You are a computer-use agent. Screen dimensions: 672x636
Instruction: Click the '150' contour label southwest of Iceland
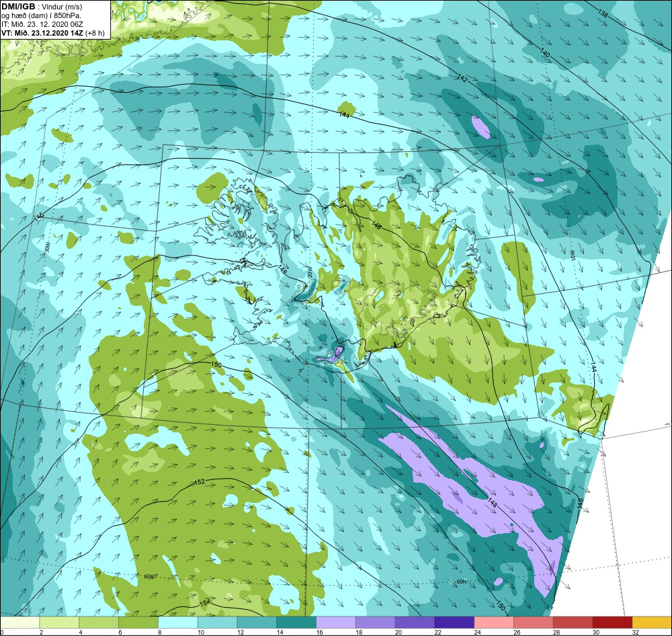[x=216, y=364]
